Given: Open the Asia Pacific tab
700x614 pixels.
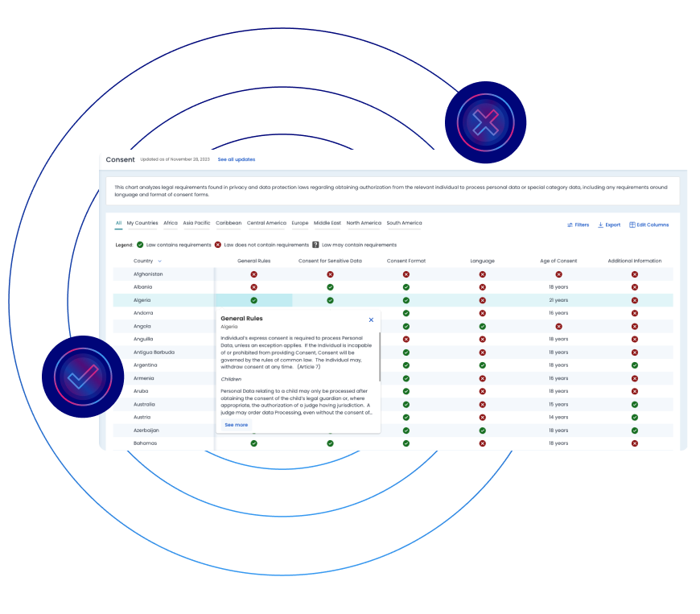Looking at the screenshot, I should [x=196, y=223].
